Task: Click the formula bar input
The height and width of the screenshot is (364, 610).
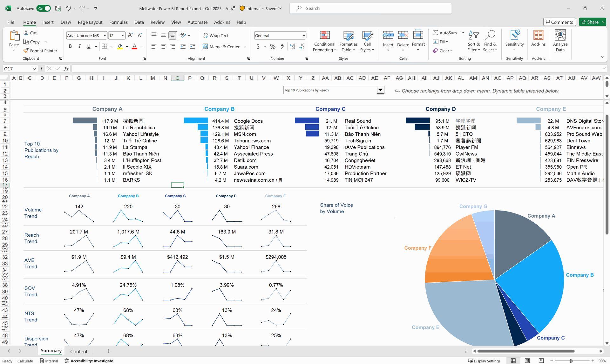Action: [337, 69]
